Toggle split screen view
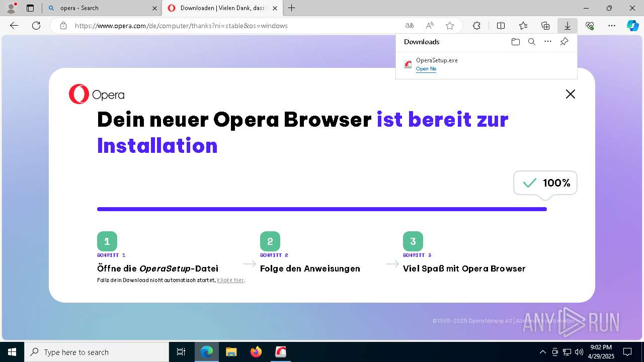The width and height of the screenshot is (644, 362). click(x=501, y=26)
